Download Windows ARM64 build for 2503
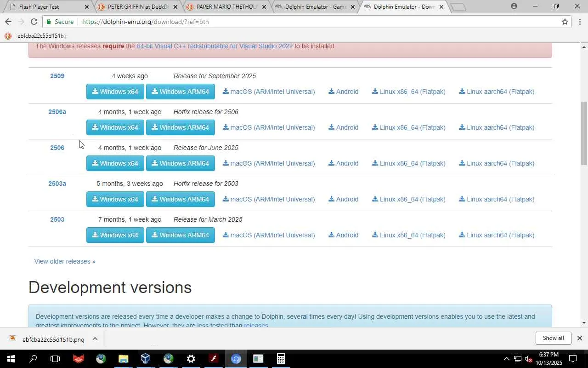Image resolution: width=588 pixels, height=368 pixels. (x=181, y=235)
